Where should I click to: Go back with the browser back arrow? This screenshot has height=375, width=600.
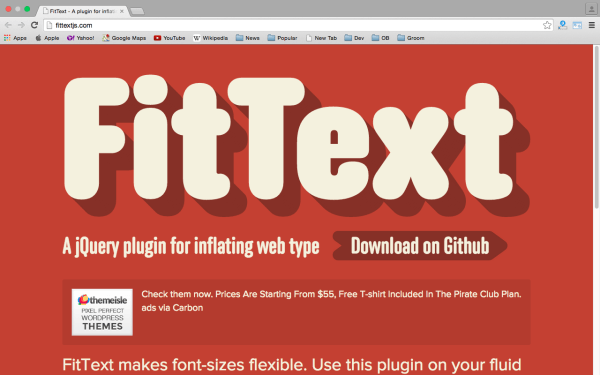click(8, 25)
